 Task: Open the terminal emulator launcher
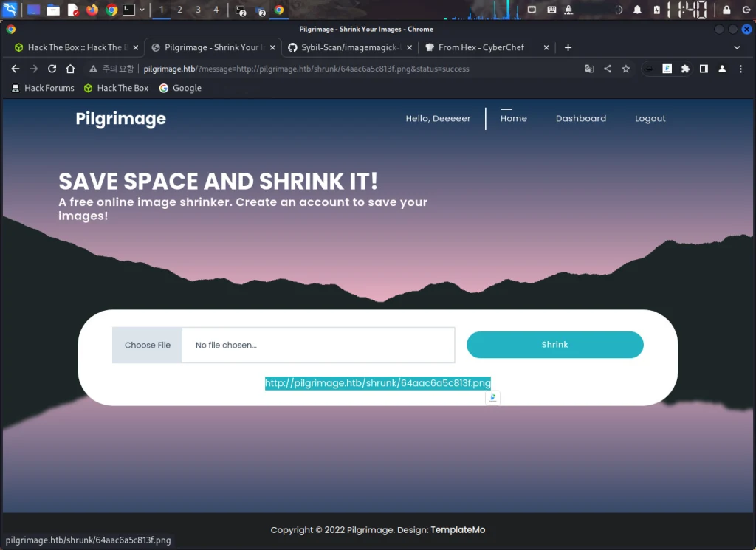[x=128, y=10]
